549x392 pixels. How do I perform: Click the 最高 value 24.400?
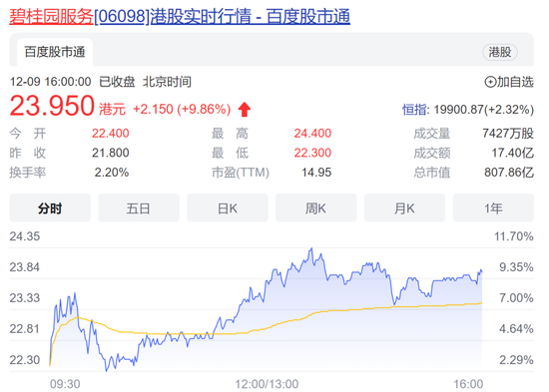tap(312, 134)
